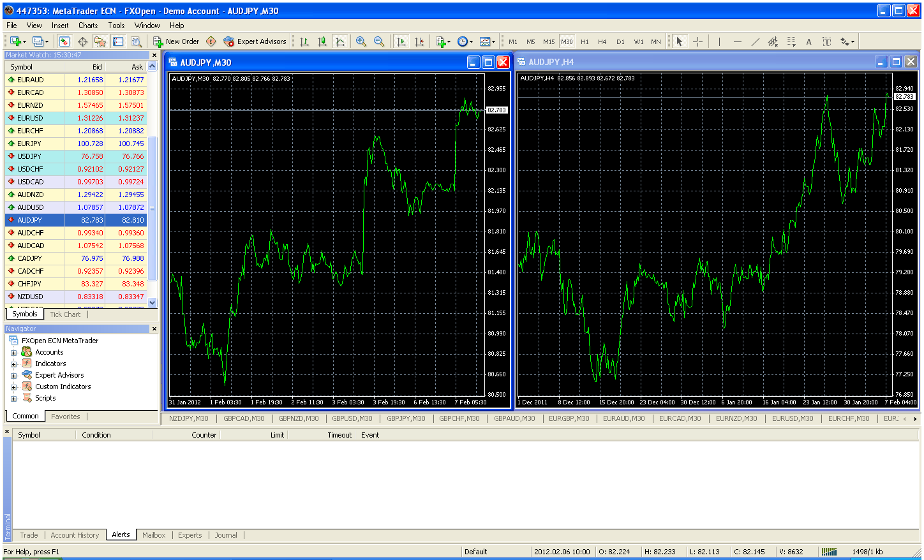This screenshot has height=560, width=924.
Task: Switch to Navigator Favorites tab
Action: click(66, 416)
